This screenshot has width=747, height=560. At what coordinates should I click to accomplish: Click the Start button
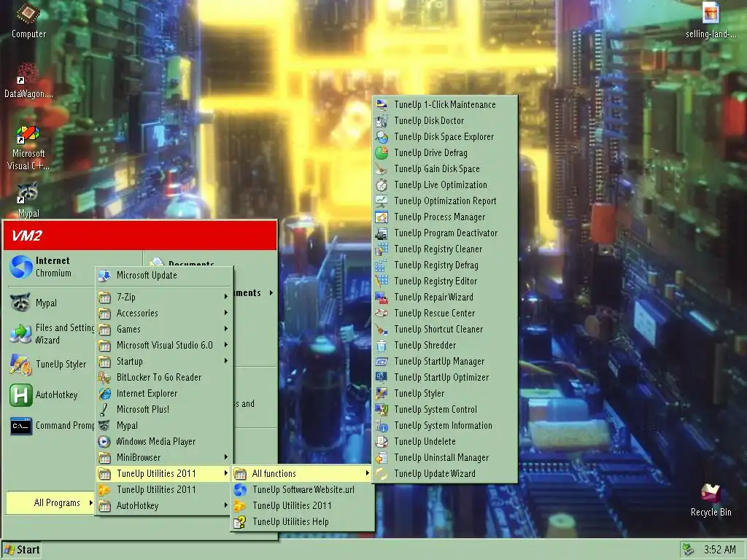(x=21, y=550)
